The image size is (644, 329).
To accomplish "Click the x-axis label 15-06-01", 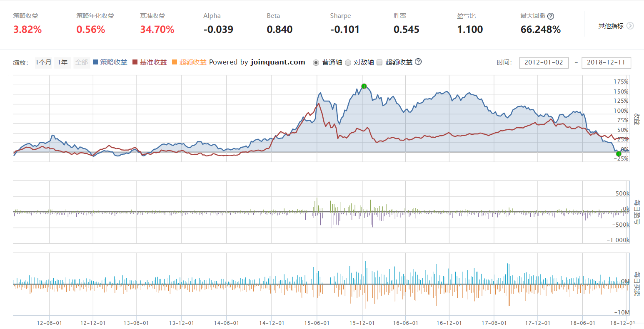I will point(317,323).
